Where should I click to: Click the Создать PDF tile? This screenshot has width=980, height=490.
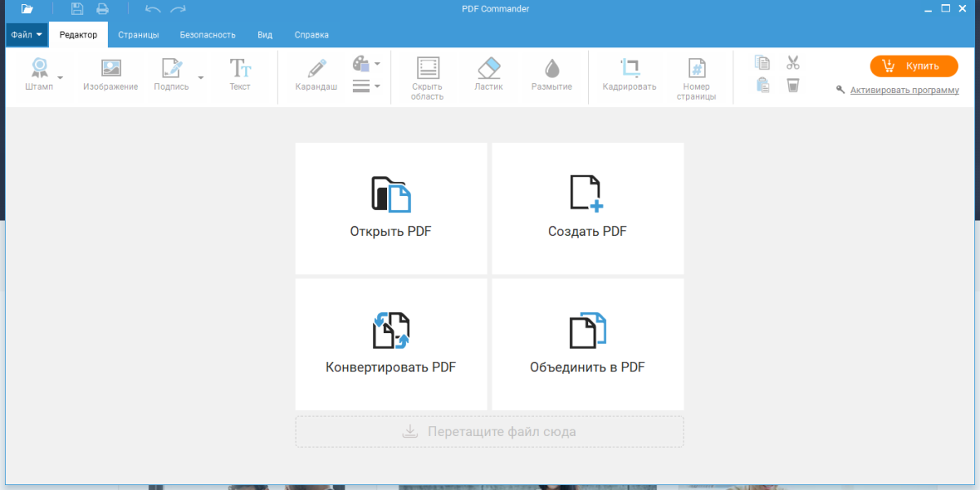(x=588, y=208)
